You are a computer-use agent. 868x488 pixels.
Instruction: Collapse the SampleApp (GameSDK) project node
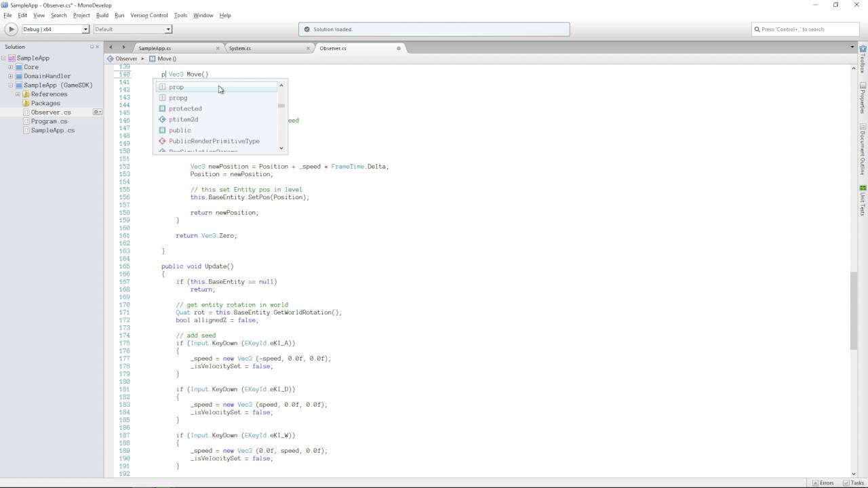[10, 85]
